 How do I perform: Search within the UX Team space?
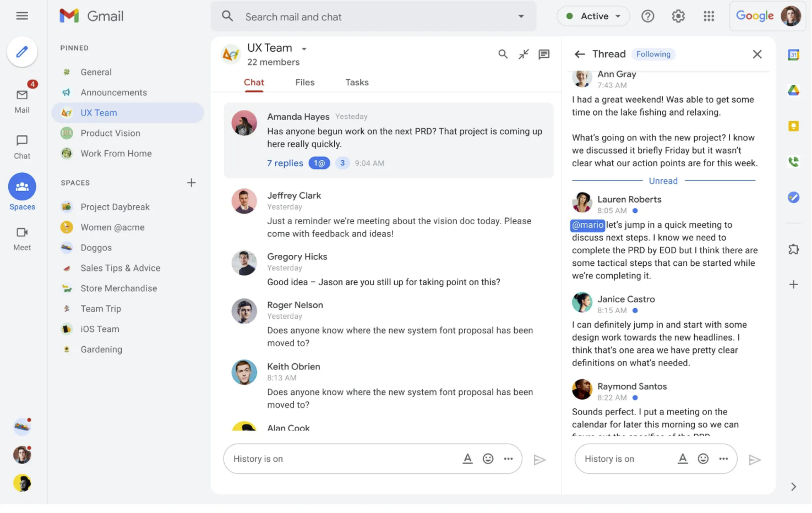(x=503, y=54)
